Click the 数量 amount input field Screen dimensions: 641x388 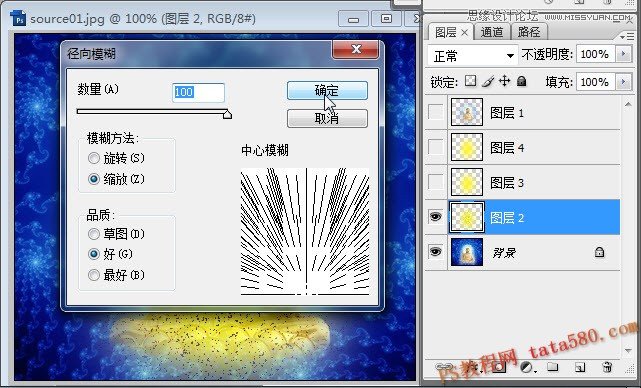[x=198, y=92]
